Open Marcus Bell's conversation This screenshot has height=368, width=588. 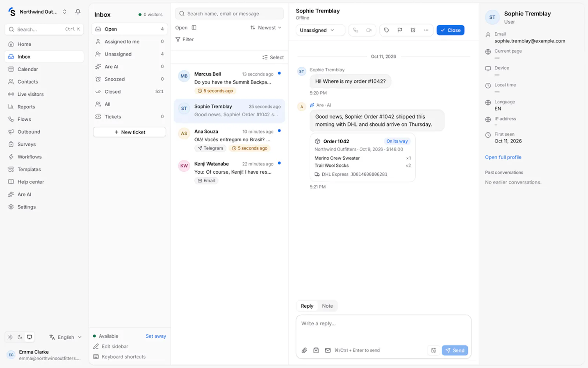[x=230, y=82]
